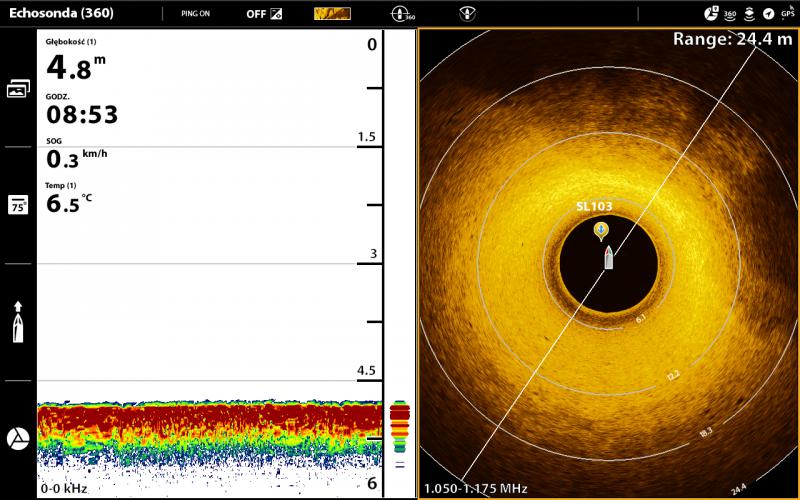Click the boat icon at sonar center
The width and height of the screenshot is (800, 500).
608,257
